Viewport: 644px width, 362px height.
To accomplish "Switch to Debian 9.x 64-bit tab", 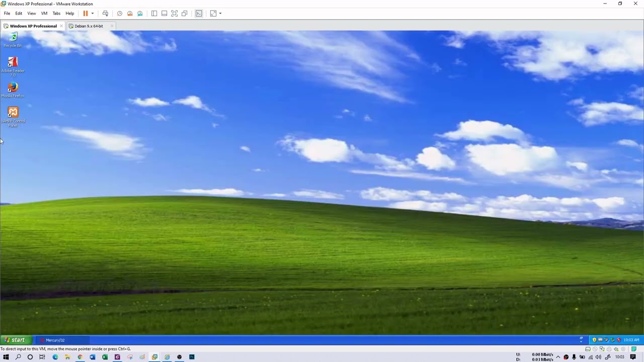I will tap(89, 26).
